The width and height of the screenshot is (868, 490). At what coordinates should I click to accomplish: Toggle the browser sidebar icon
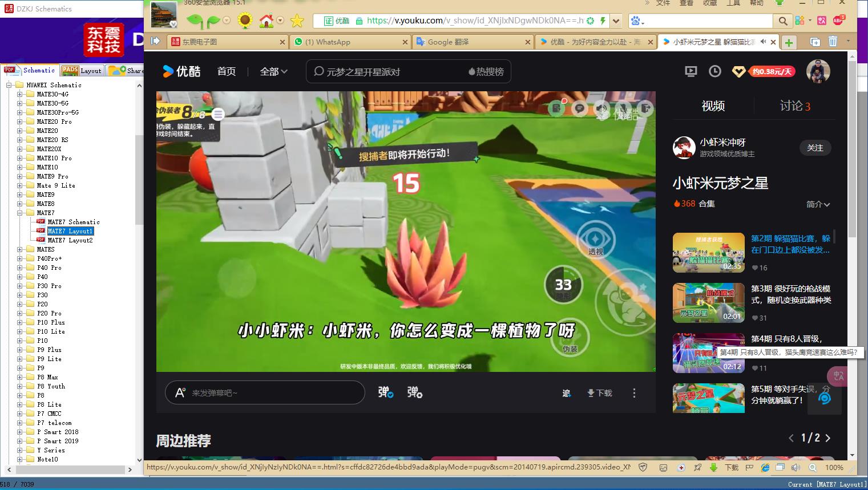click(x=155, y=41)
